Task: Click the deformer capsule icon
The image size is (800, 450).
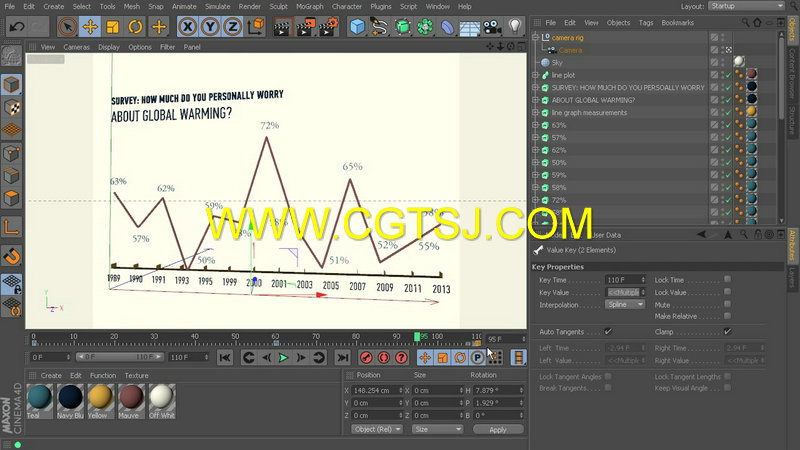Action: tap(447, 26)
